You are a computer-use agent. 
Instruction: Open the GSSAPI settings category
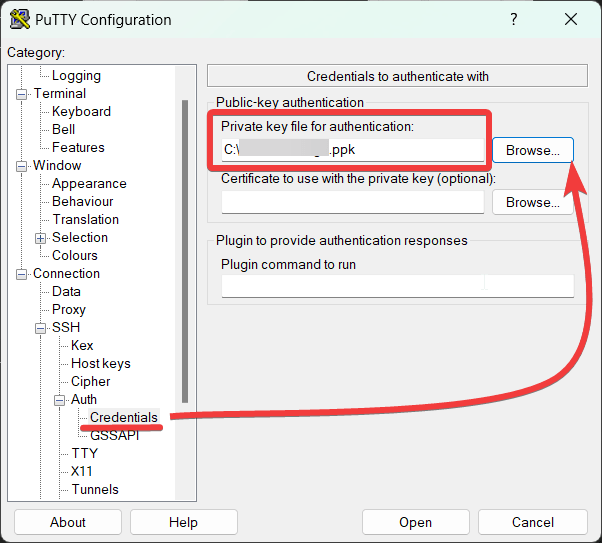click(114, 435)
